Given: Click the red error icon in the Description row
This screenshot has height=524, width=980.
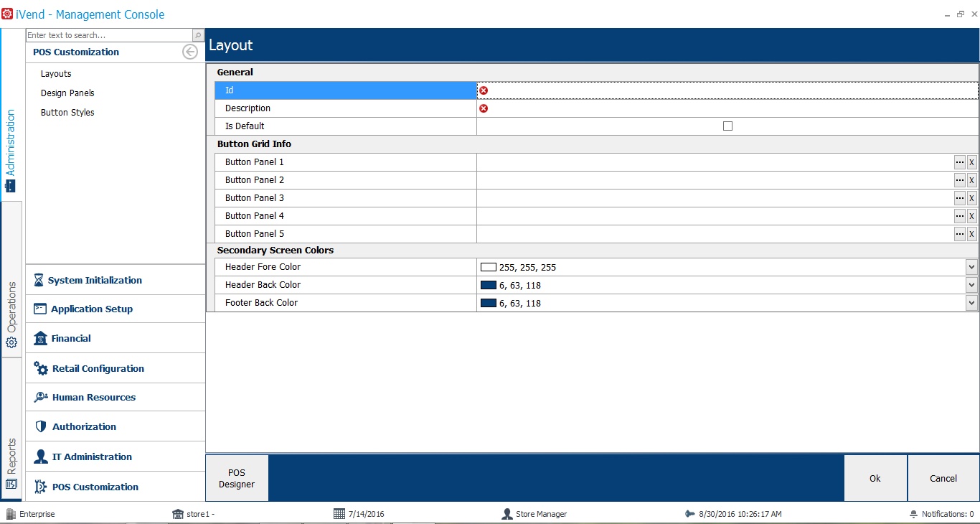Looking at the screenshot, I should click(484, 108).
